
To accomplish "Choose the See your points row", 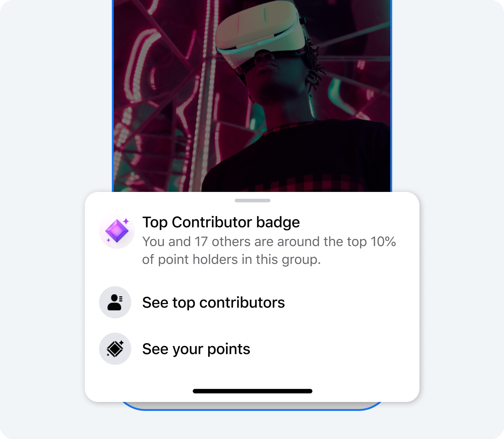I will click(196, 349).
